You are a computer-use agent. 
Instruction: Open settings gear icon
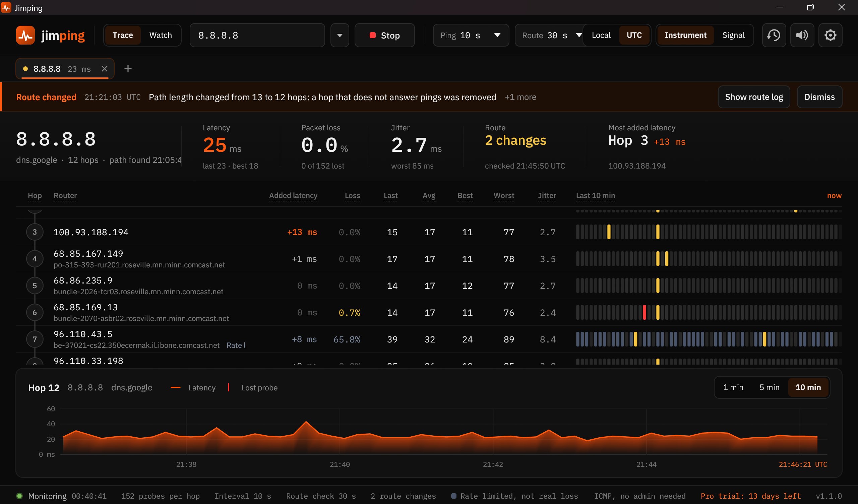[830, 35]
